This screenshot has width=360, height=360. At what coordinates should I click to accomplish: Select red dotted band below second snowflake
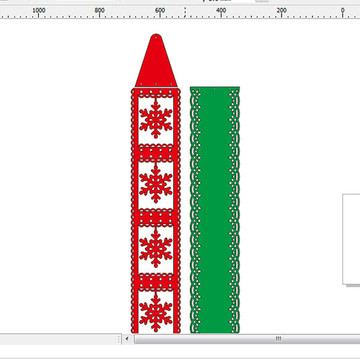coord(156,217)
